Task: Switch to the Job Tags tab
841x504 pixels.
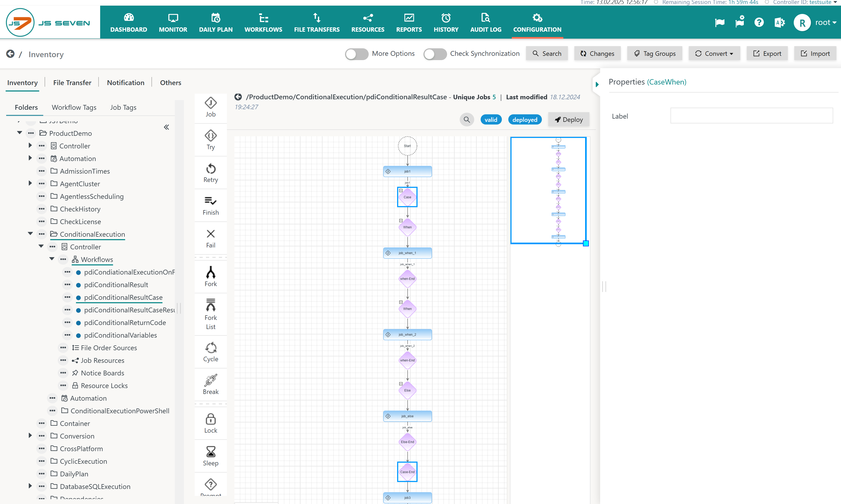Action: coord(123,107)
